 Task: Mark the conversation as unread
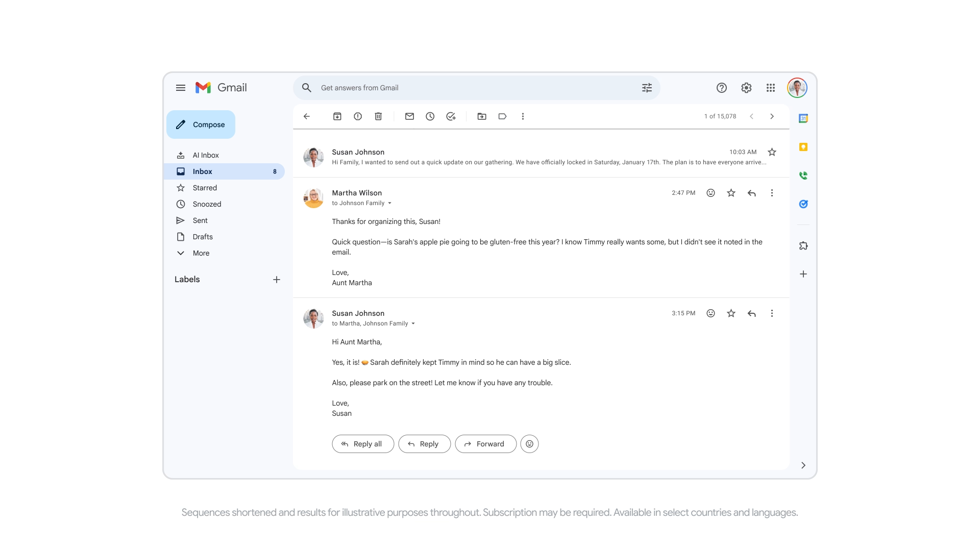[x=409, y=116]
